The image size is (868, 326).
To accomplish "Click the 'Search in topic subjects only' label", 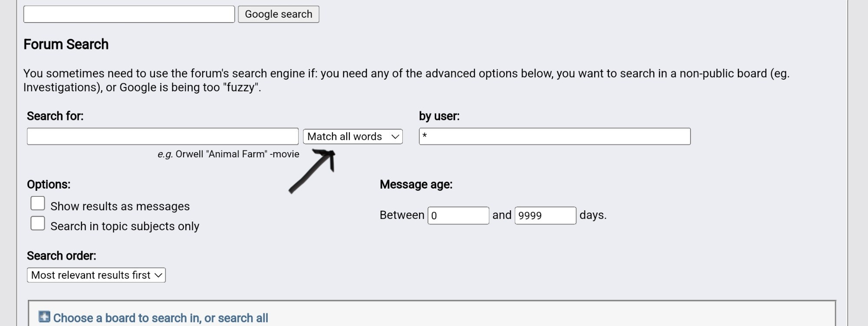I will point(125,226).
